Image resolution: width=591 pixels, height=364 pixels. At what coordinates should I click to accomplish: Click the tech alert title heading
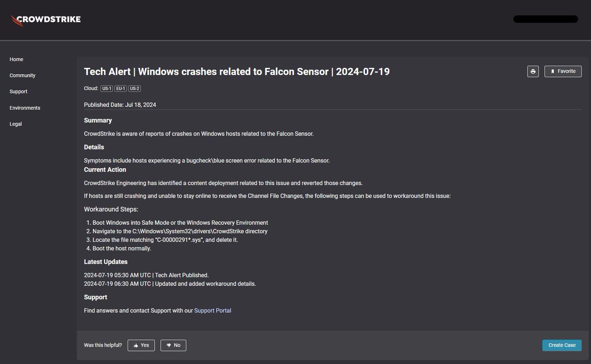click(237, 72)
